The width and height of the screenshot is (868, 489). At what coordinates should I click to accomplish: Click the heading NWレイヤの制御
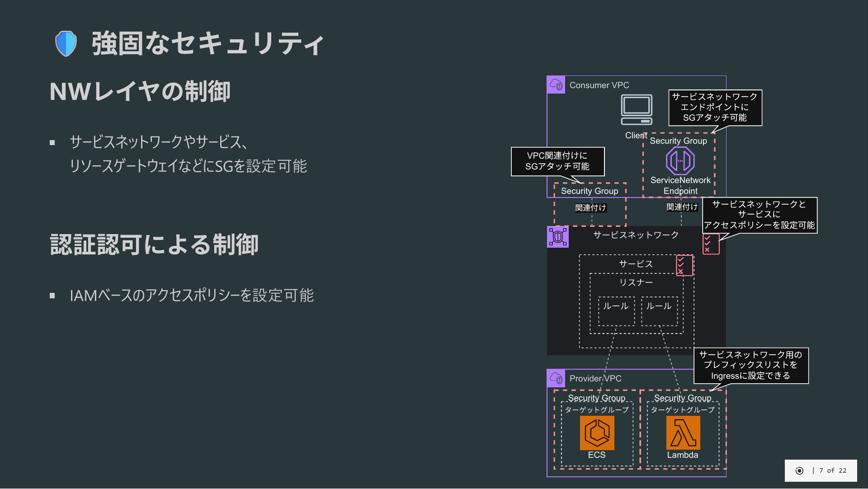[140, 91]
